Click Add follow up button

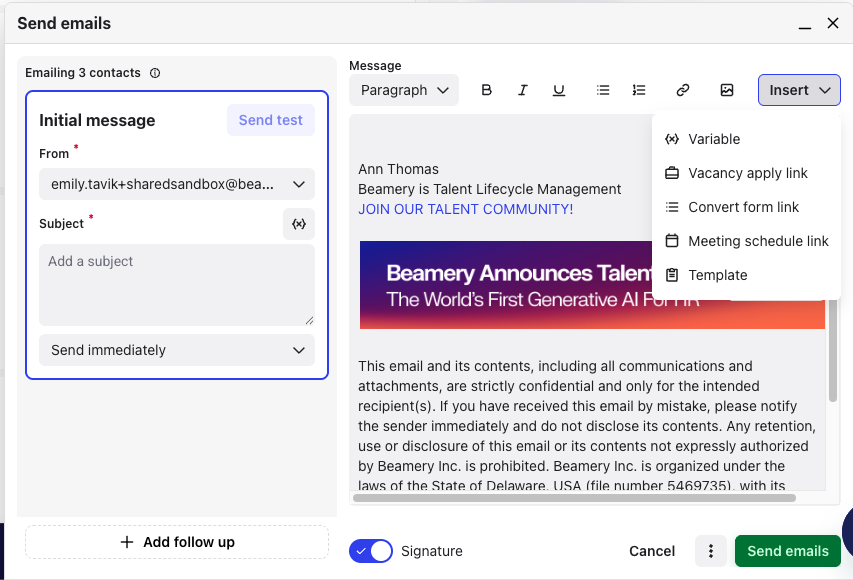177,542
